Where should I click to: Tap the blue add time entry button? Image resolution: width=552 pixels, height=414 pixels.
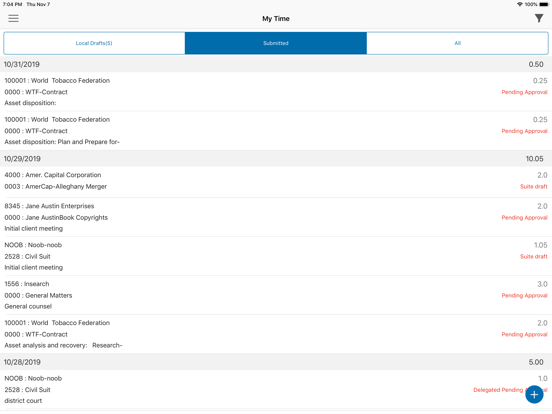click(534, 394)
